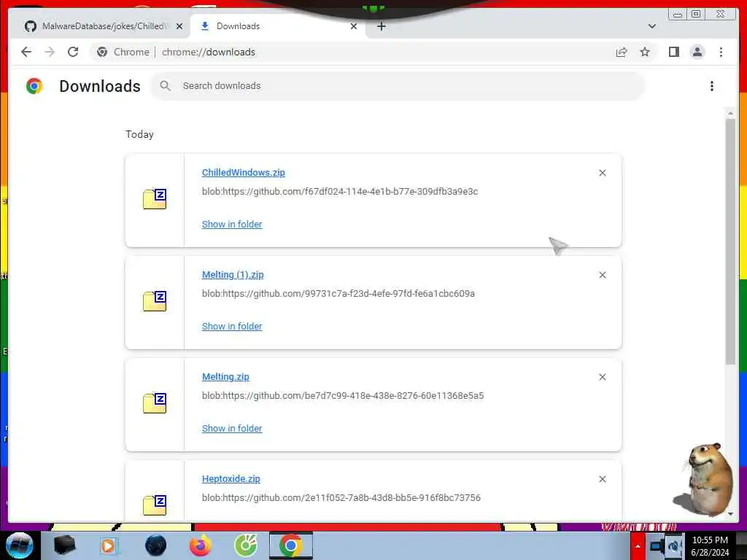The image size is (747, 560).
Task: Click the search magnifier icon
Action: (x=166, y=86)
